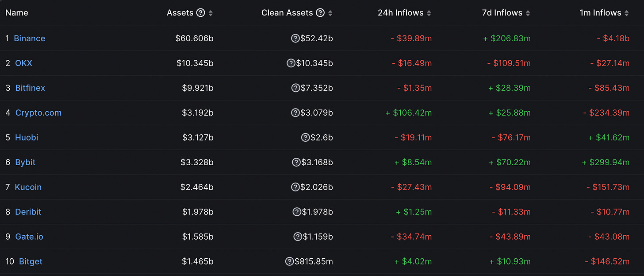Click the help icon beside Bitfinex clean assets $7.352b

tap(295, 88)
